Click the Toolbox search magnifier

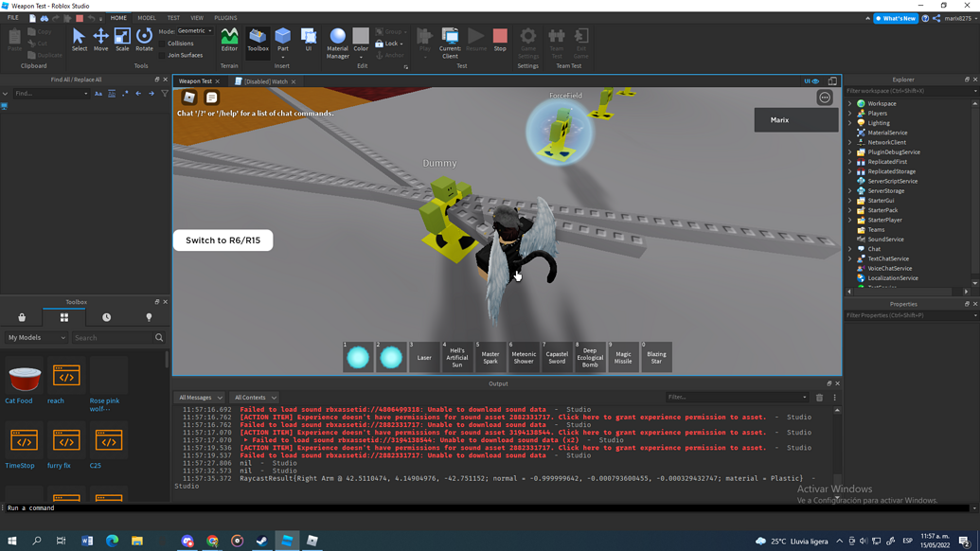(x=159, y=337)
